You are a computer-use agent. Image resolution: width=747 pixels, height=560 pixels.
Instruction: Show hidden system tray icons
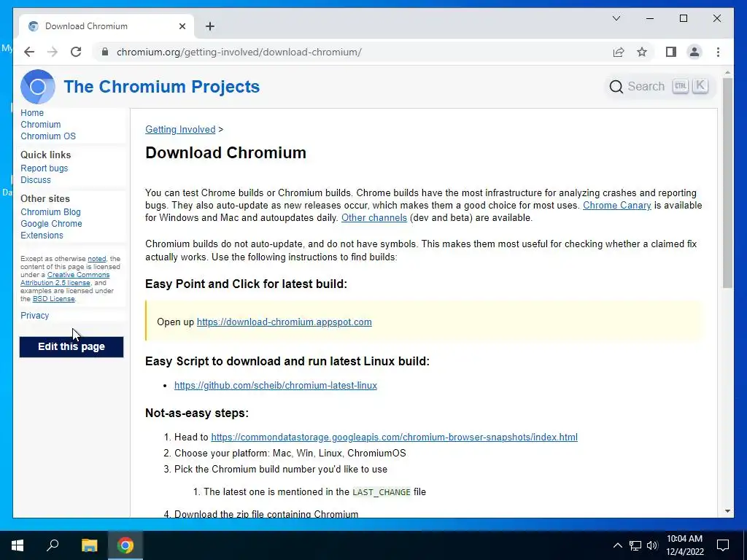[617, 545]
